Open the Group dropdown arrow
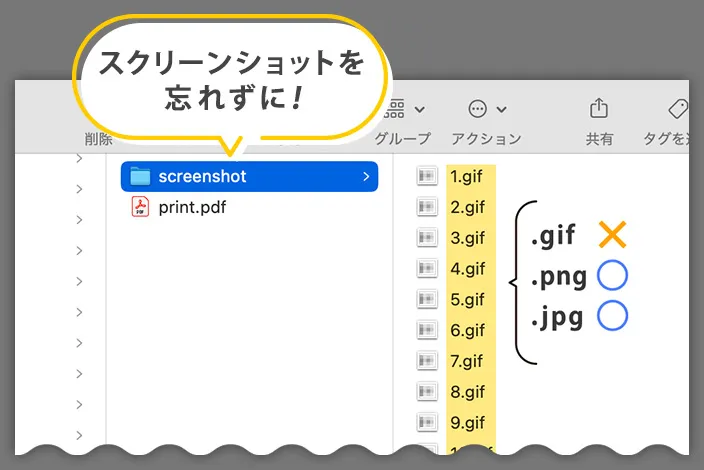 (419, 110)
